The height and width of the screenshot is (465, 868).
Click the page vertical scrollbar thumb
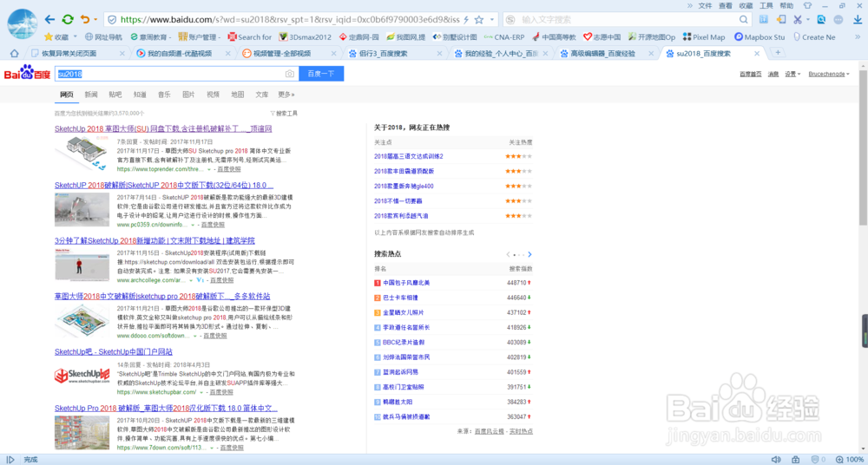[x=863, y=147]
